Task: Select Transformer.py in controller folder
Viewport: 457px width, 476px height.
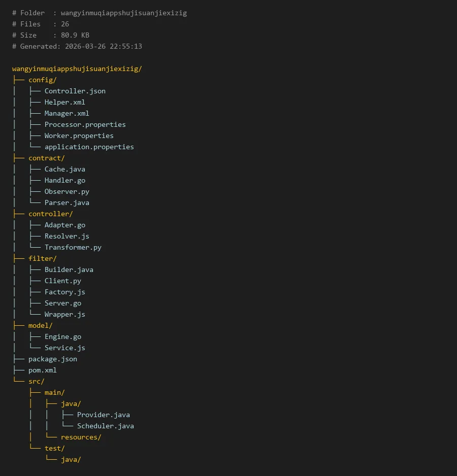Action: (73, 247)
